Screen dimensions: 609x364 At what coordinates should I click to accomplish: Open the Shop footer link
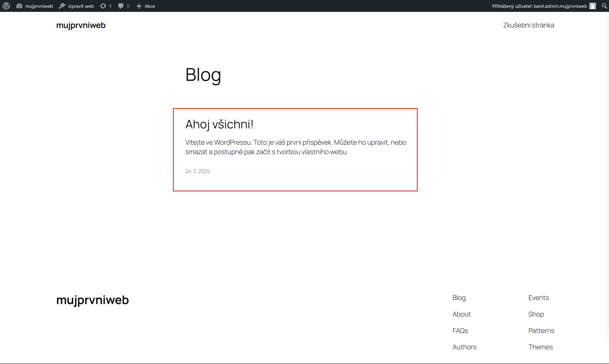[x=536, y=314]
